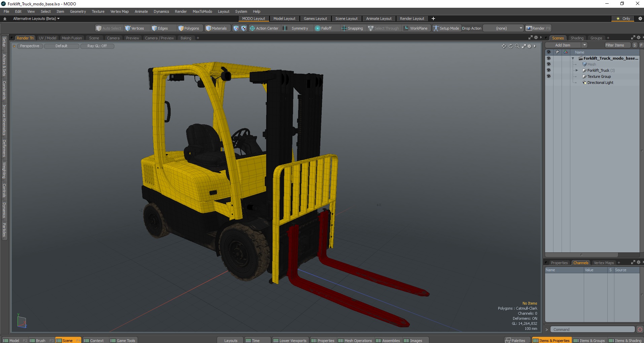Open the WorkPlane options

(416, 28)
